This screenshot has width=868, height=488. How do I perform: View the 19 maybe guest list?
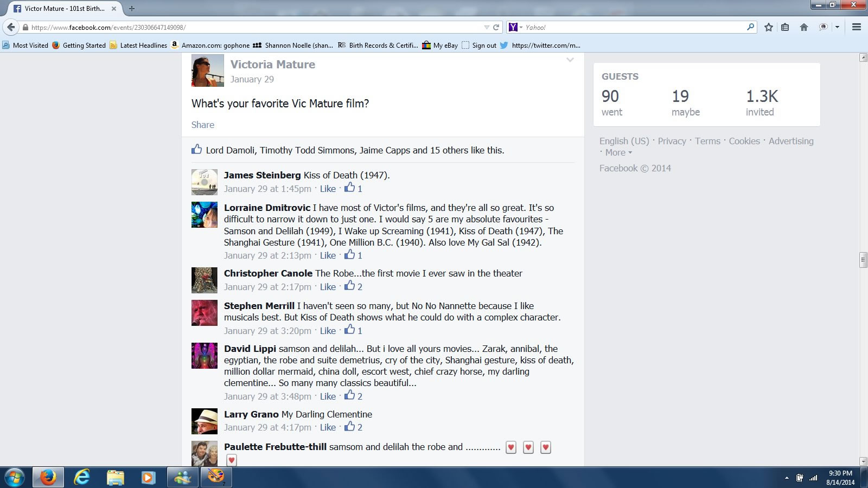click(x=686, y=102)
